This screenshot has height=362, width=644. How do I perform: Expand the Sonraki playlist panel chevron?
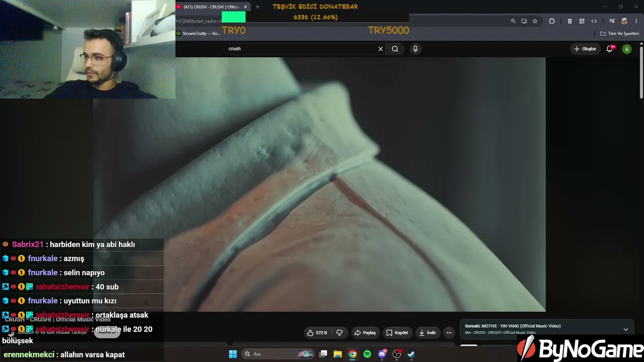pos(625,329)
